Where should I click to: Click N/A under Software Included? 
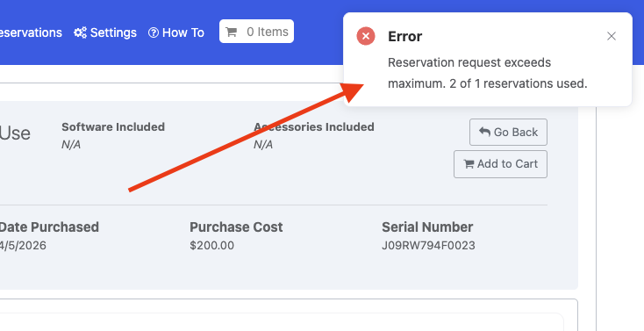click(x=71, y=145)
